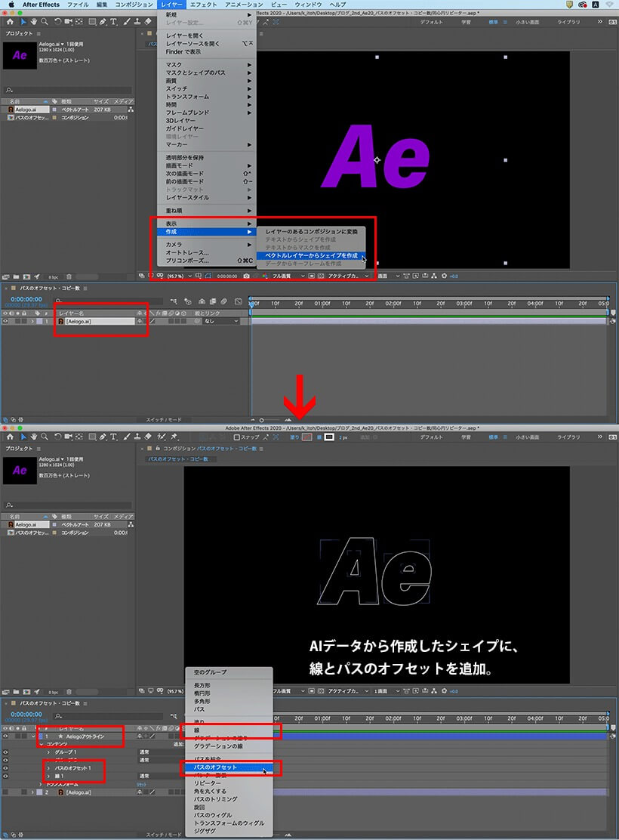The height and width of the screenshot is (840, 619).
Task: Toggle visibility eye of 線 1
Action: click(5, 776)
